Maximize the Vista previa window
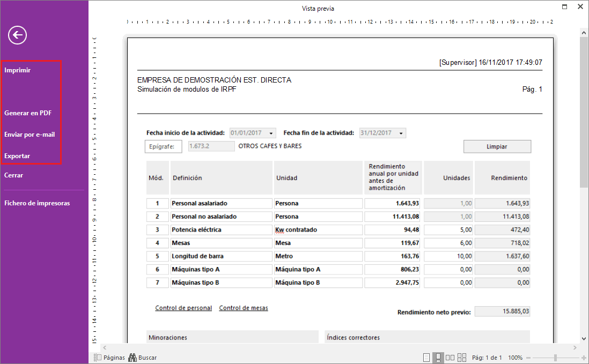 click(x=564, y=8)
